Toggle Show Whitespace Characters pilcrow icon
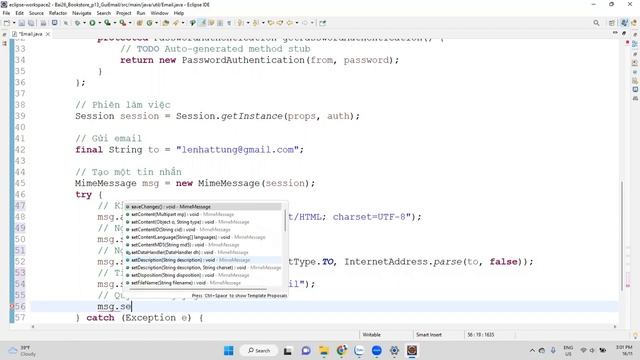This screenshot has height=360, width=640. (x=229, y=23)
